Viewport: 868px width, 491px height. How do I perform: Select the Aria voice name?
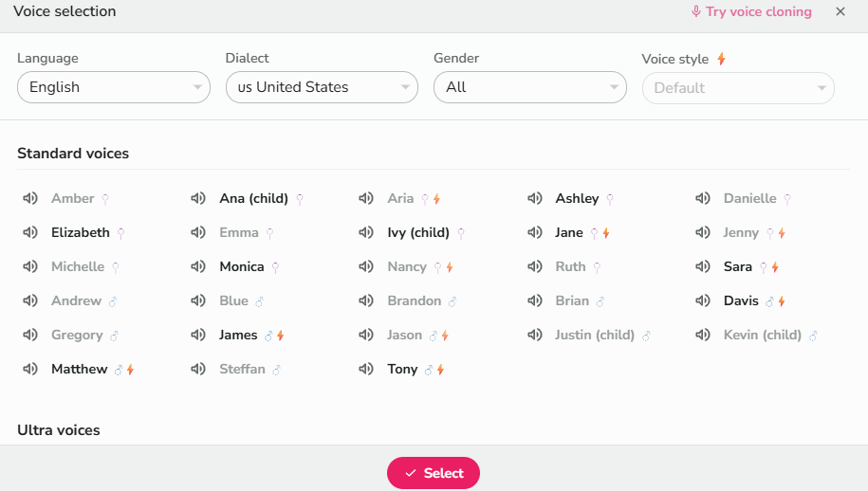click(400, 198)
